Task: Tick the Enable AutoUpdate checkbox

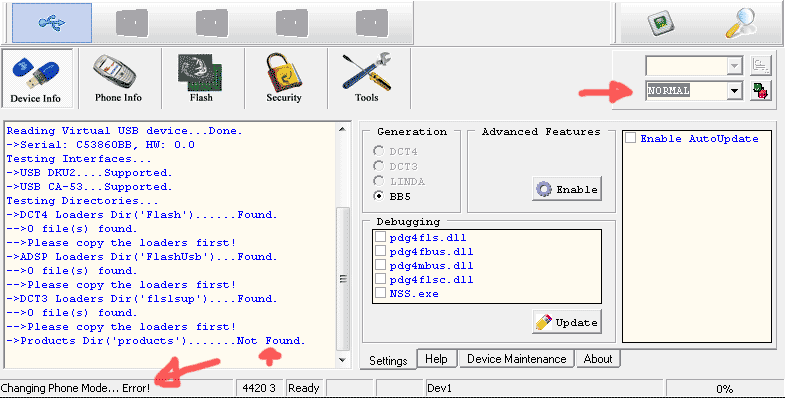Action: tap(631, 138)
